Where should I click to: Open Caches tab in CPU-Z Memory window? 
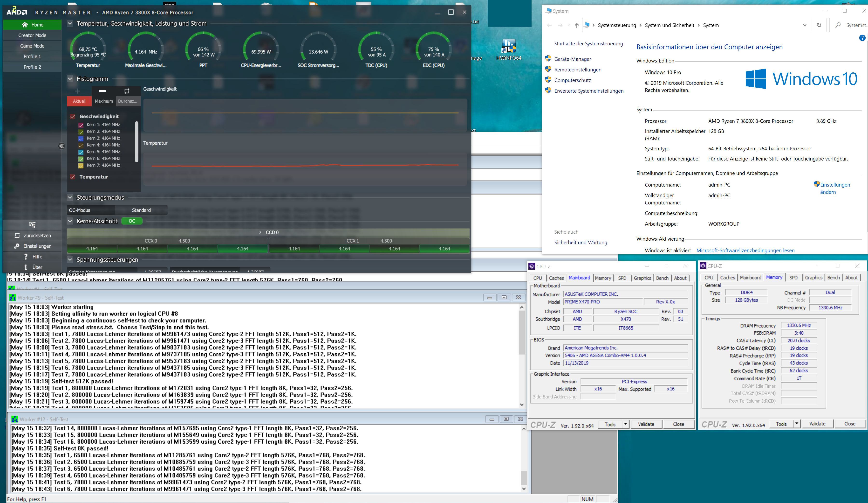[727, 278]
